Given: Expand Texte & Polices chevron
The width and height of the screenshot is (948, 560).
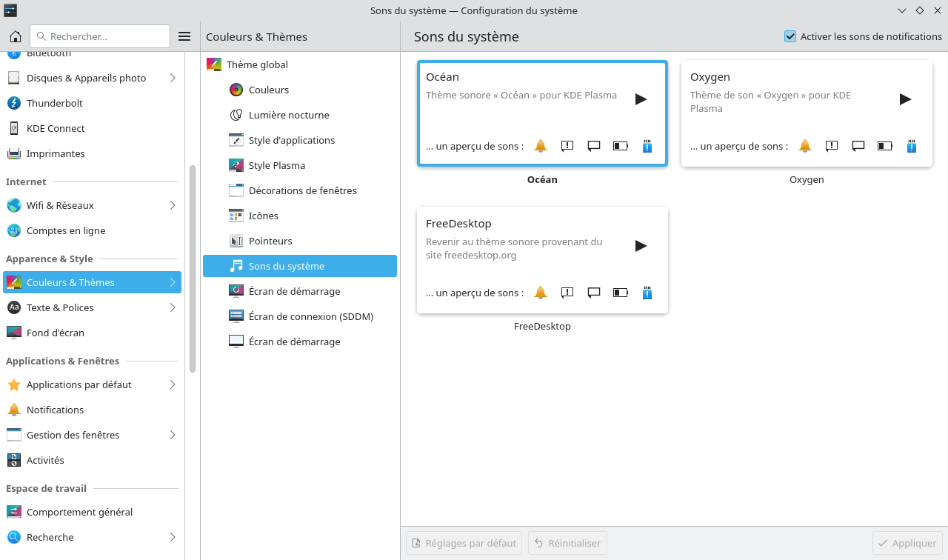Looking at the screenshot, I should click(x=173, y=307).
